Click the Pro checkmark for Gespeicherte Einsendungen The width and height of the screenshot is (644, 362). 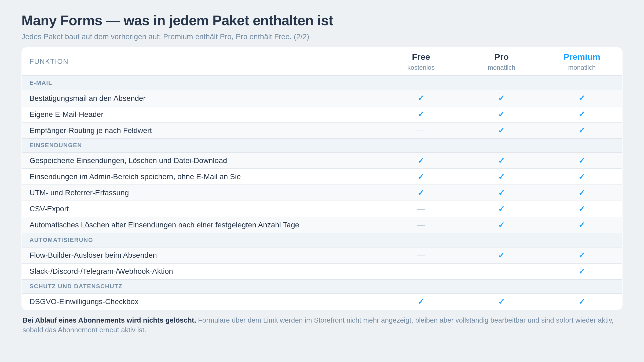(501, 161)
